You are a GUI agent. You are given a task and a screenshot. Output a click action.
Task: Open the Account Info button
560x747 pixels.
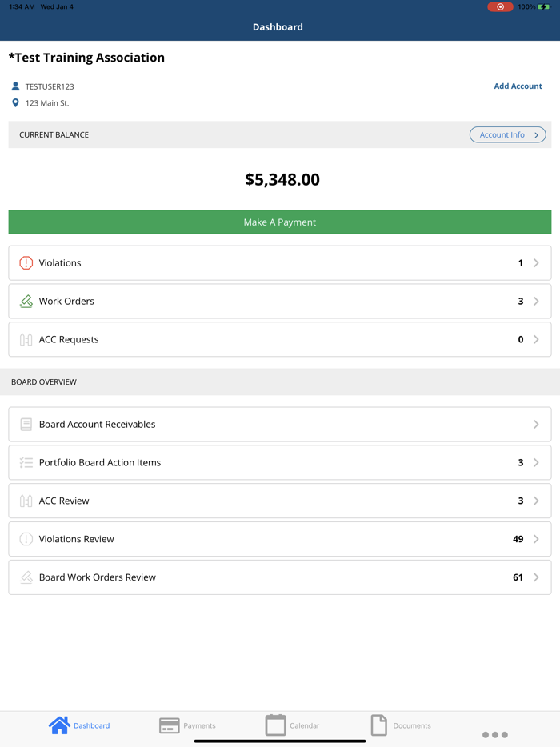coord(507,135)
